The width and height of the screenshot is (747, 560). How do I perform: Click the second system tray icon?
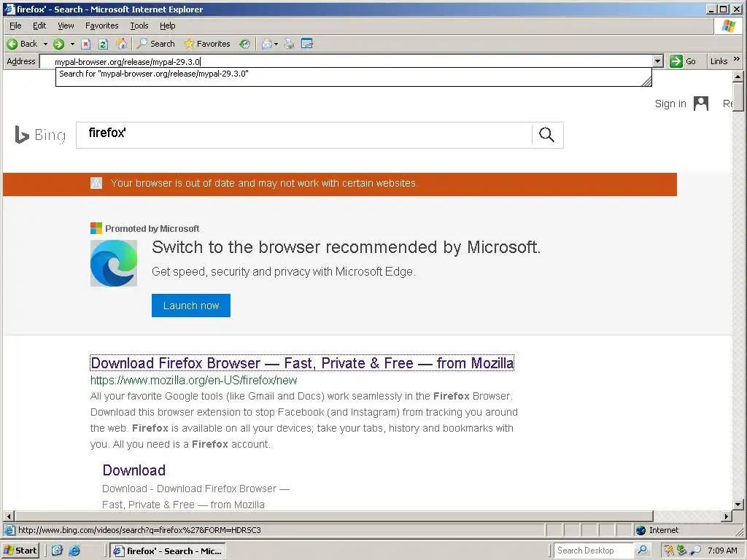tap(682, 551)
